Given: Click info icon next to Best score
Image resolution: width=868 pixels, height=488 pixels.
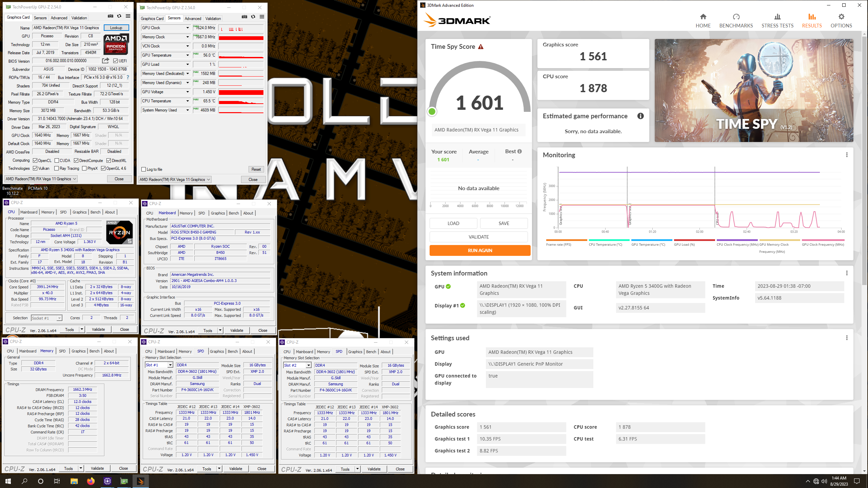Looking at the screenshot, I should pyautogui.click(x=519, y=151).
